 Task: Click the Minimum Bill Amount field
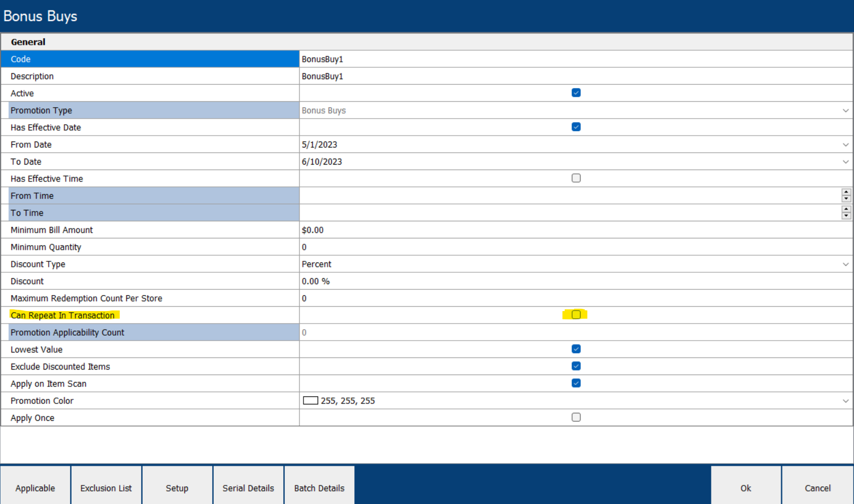click(x=574, y=230)
